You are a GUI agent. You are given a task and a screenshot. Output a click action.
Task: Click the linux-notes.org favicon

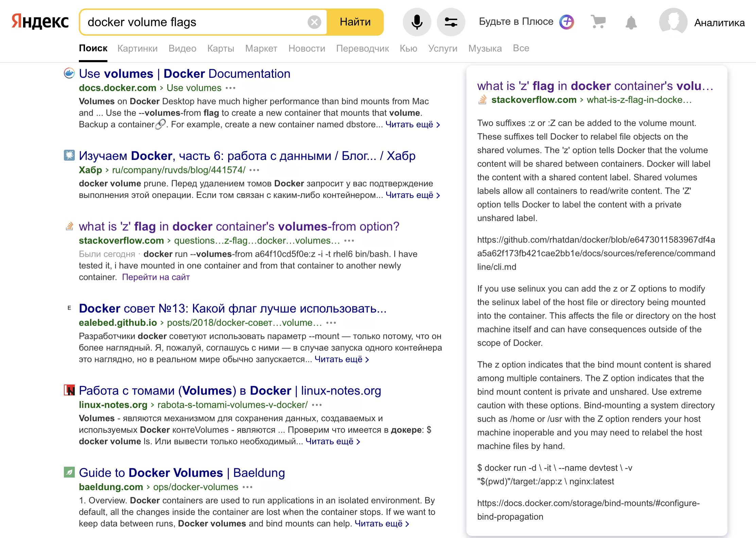69,390
